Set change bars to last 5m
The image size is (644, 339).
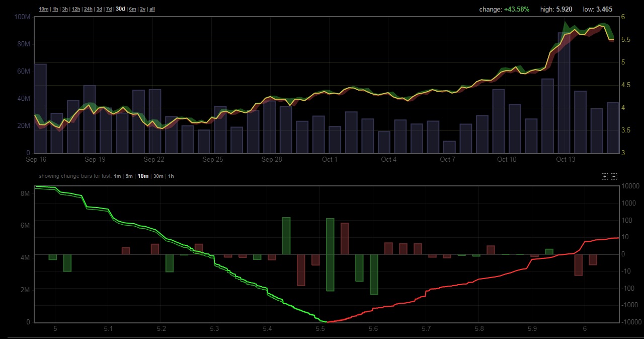(129, 176)
